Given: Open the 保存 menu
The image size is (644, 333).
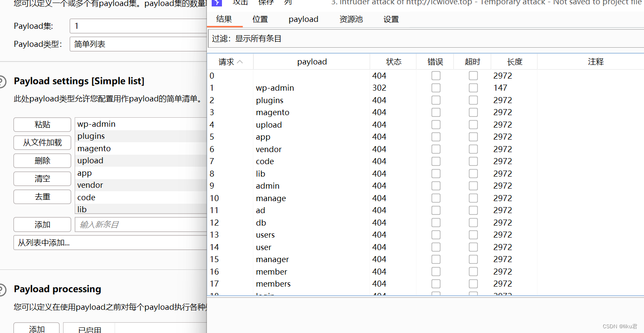Looking at the screenshot, I should point(266,2).
